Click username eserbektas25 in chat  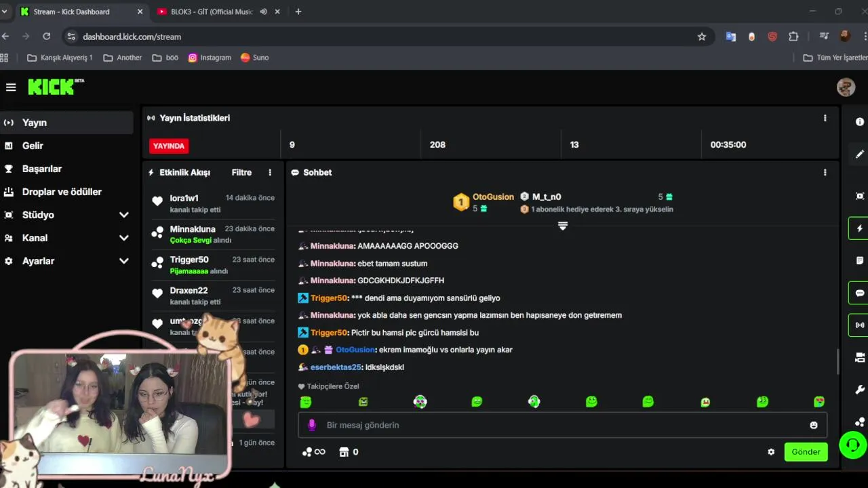[x=336, y=367]
